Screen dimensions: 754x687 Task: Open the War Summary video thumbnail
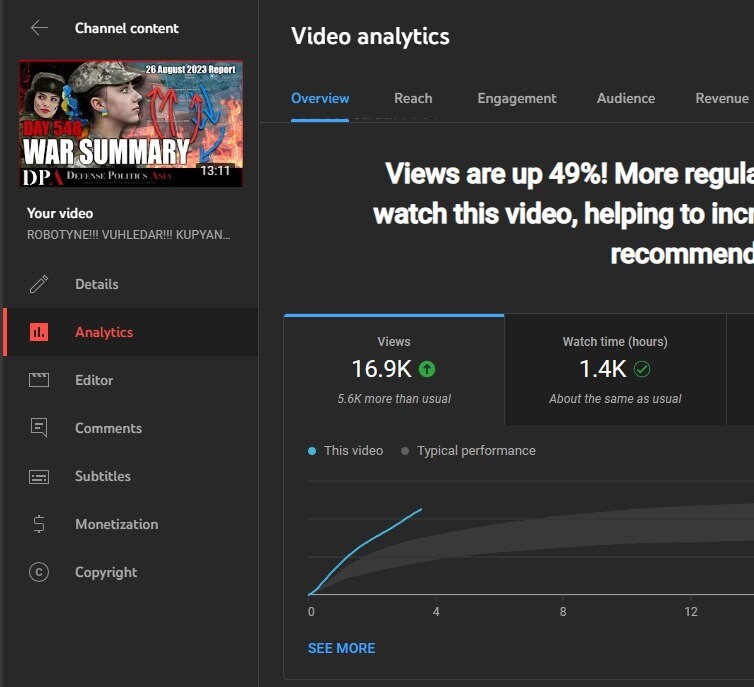tap(131, 124)
